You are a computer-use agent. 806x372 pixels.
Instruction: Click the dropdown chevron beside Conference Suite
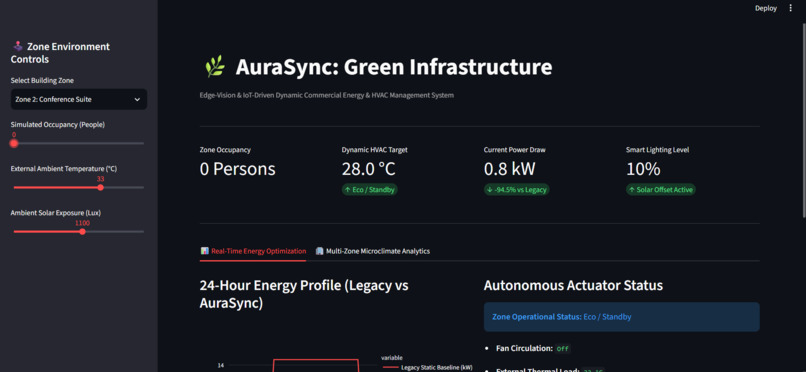[x=137, y=100]
